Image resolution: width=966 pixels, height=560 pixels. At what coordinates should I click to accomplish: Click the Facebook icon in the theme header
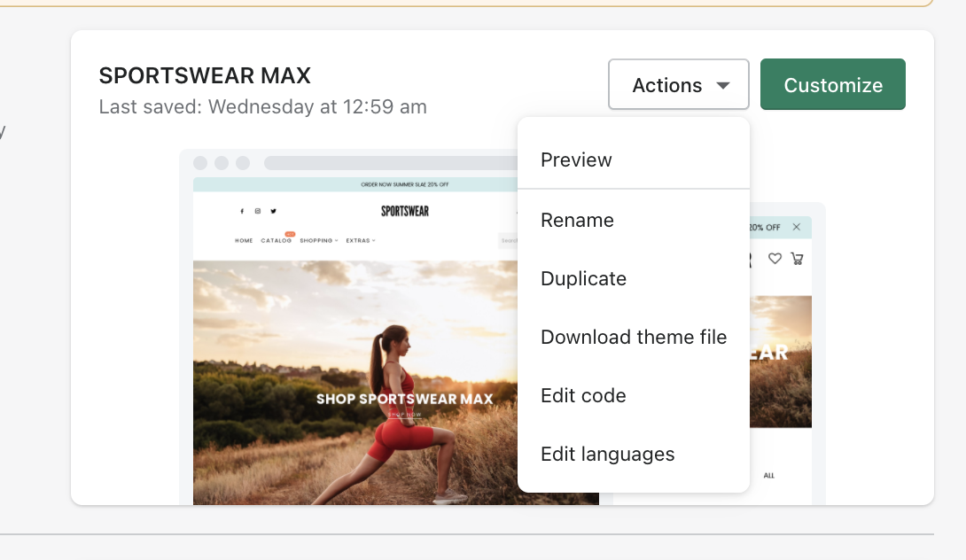click(242, 211)
